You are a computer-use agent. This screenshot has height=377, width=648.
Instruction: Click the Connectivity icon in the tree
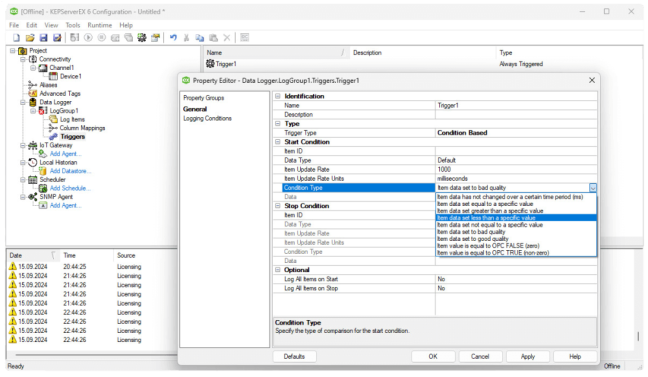[33, 59]
